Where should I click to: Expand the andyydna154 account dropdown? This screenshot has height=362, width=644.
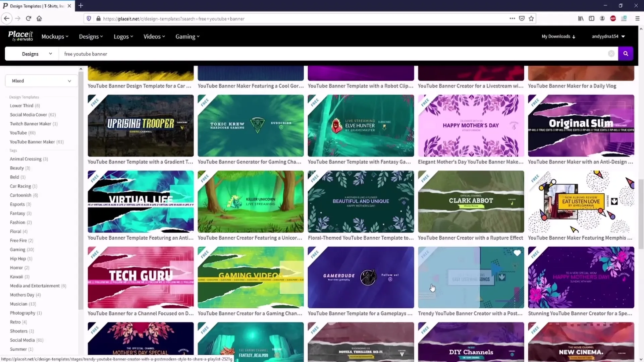coord(608,37)
